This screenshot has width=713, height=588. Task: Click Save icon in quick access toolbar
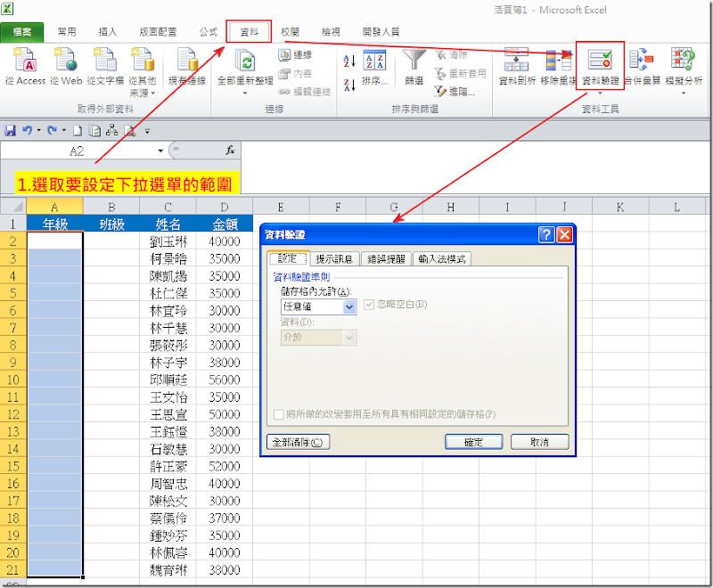point(10,131)
